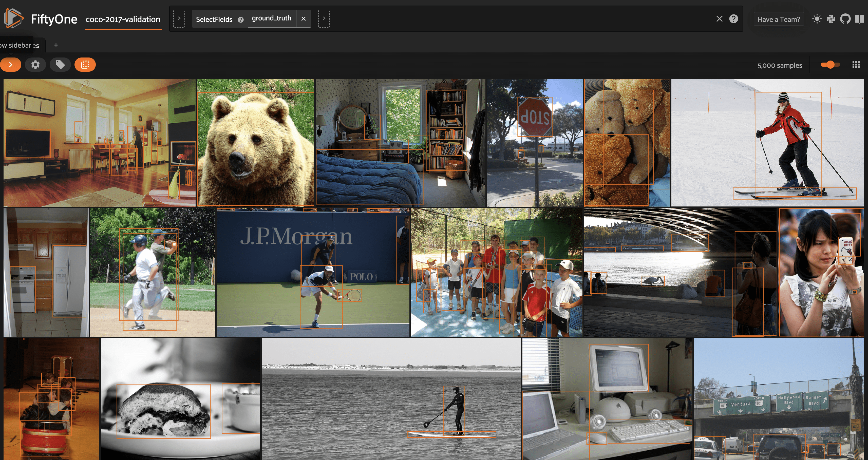Open the coco-2017-validation dataset selector

(123, 20)
